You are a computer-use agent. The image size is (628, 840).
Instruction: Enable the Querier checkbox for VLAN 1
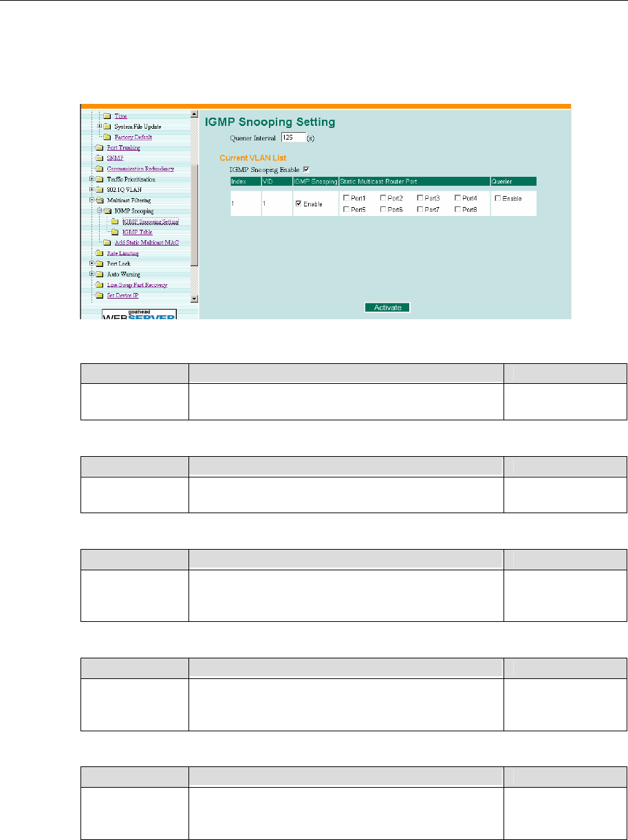tap(498, 197)
